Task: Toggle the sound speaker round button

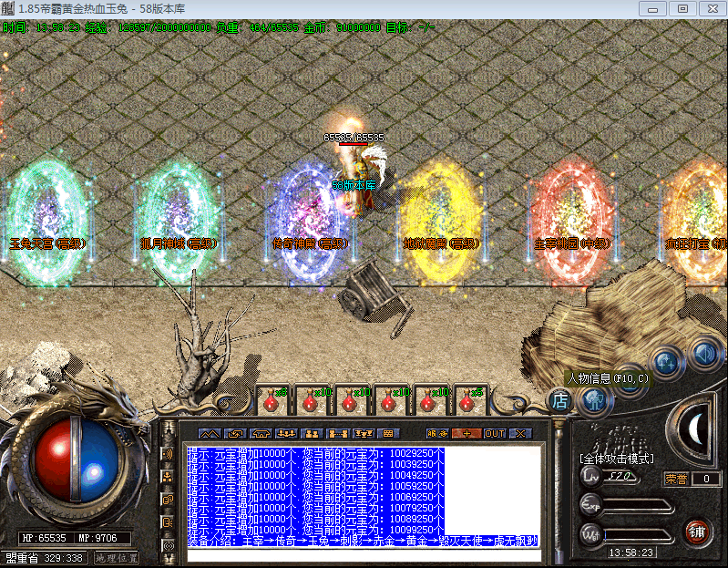Action: pyautogui.click(x=705, y=355)
